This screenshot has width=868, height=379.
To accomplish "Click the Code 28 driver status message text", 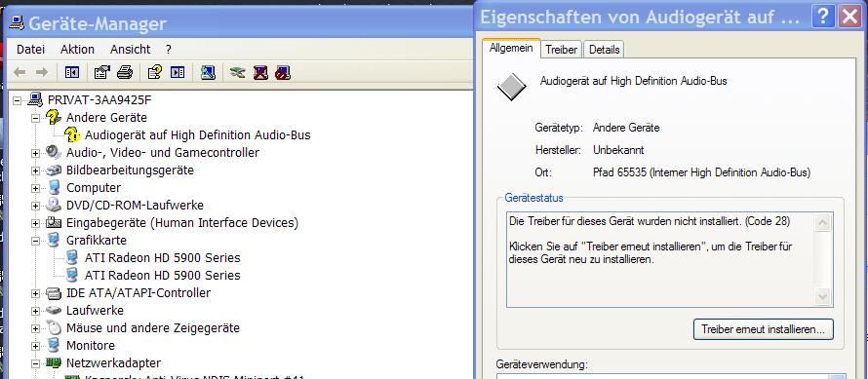I will coord(650,221).
